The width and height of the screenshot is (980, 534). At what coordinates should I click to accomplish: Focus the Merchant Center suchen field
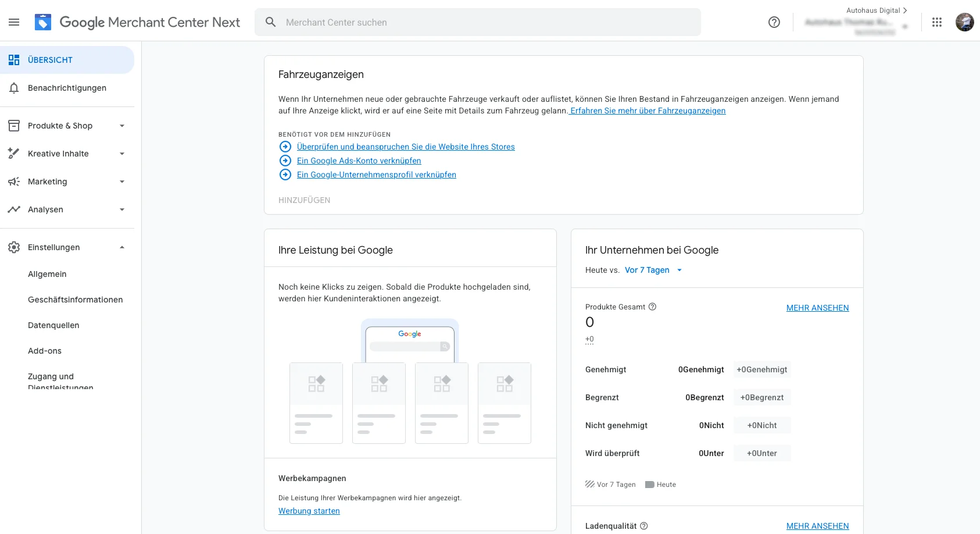pos(477,22)
